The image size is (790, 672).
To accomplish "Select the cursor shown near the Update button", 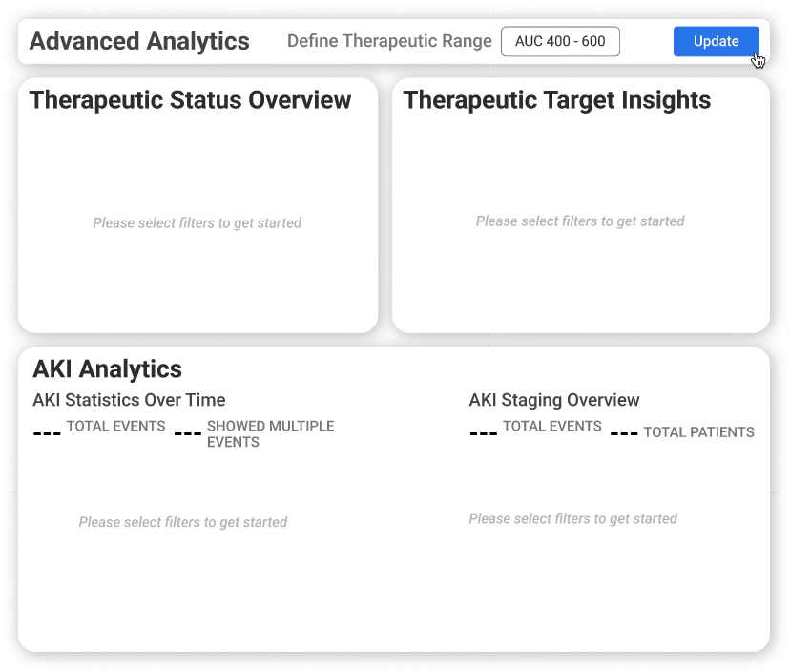I will pyautogui.click(x=759, y=60).
